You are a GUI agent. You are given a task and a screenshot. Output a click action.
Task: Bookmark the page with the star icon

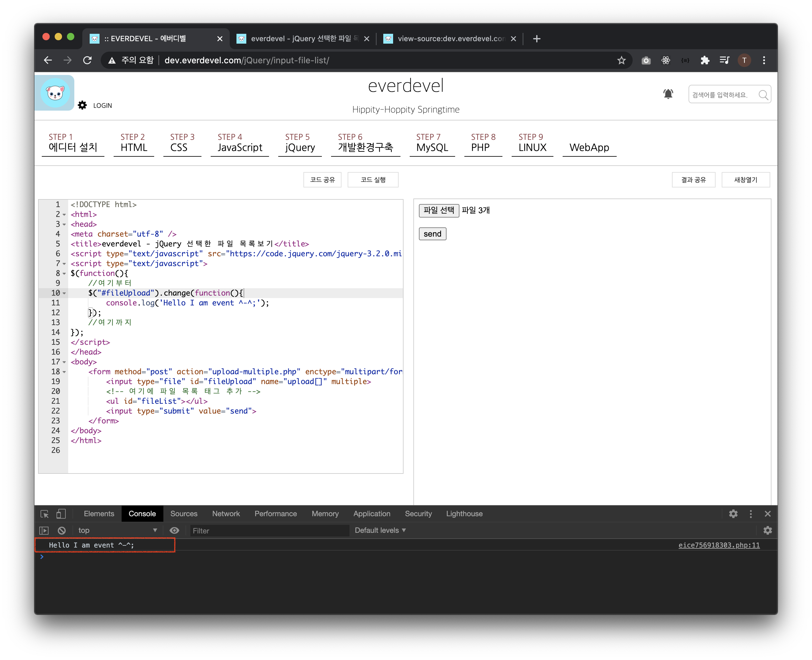[621, 60]
